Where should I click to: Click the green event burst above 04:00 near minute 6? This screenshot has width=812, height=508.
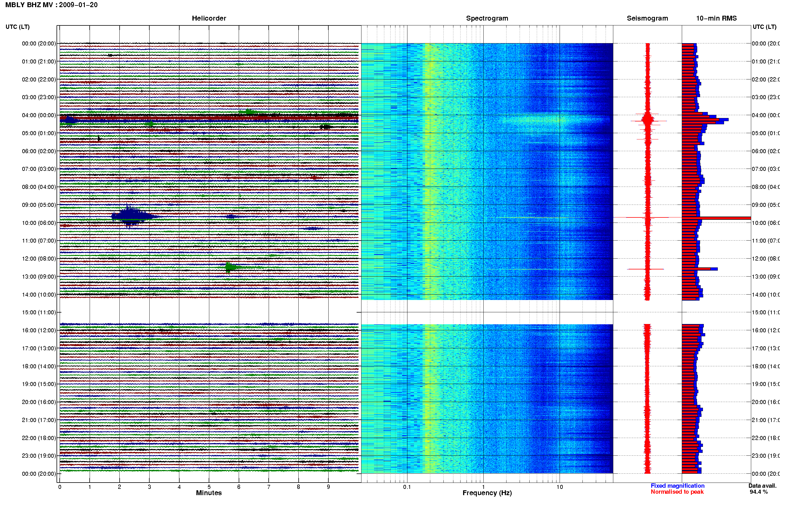pyautogui.click(x=249, y=112)
